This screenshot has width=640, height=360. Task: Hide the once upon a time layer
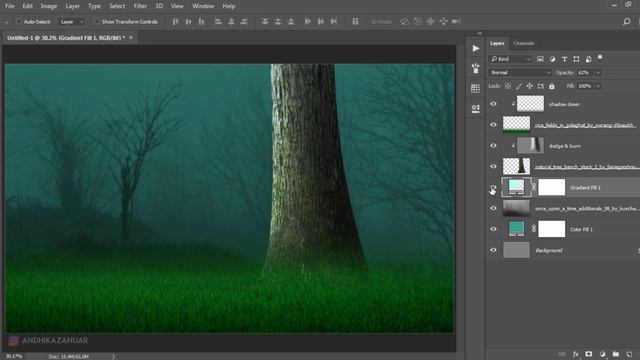pos(493,208)
